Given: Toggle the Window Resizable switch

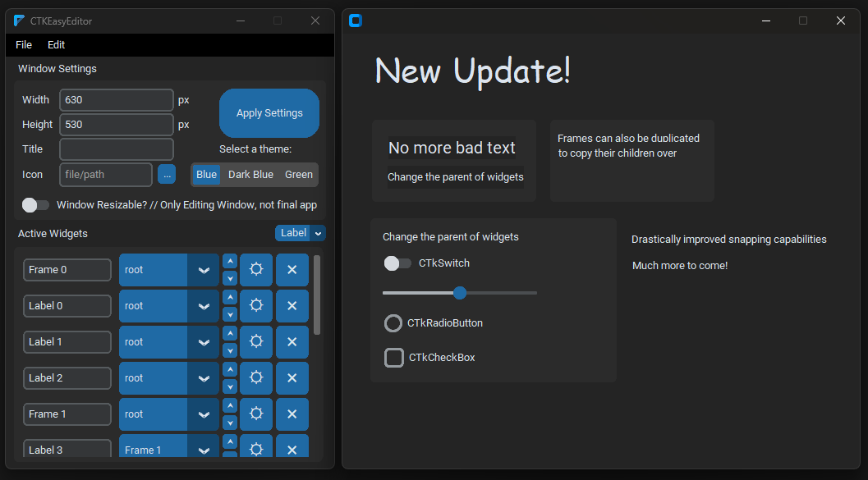Looking at the screenshot, I should click(x=35, y=205).
